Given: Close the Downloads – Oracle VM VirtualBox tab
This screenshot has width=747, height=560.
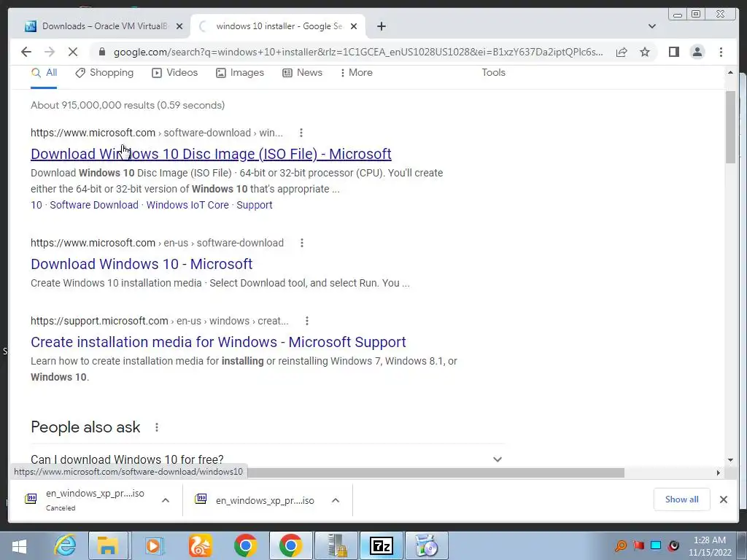Looking at the screenshot, I should [x=179, y=26].
